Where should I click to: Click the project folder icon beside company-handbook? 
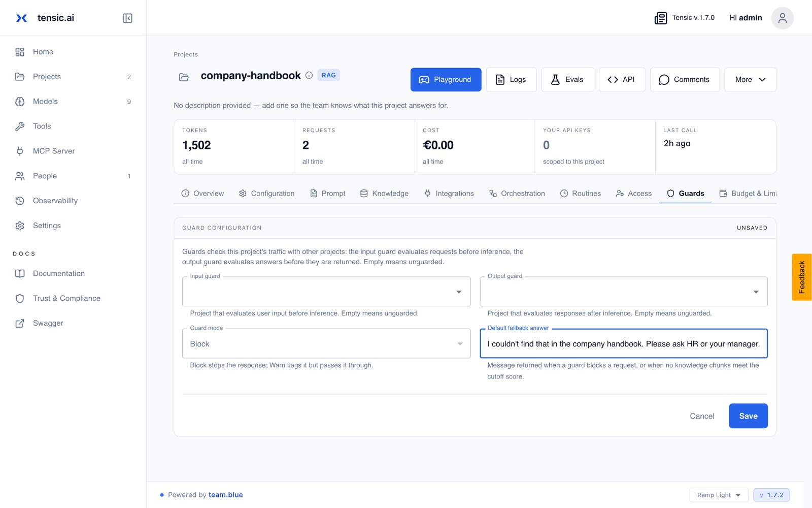point(184,77)
